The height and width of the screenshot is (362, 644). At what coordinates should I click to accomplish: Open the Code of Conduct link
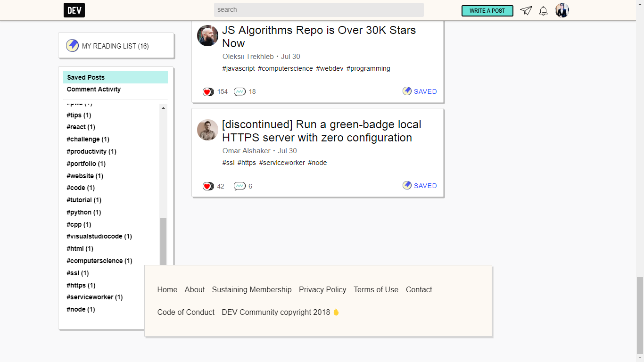[x=186, y=312]
